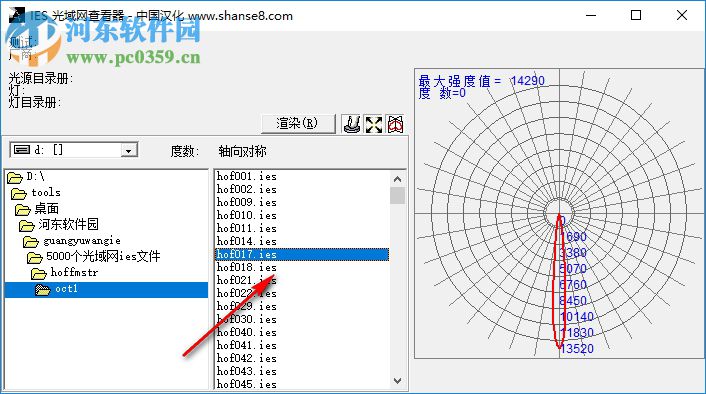Select file hof021.ies
Image resolution: width=706 pixels, height=394 pixels.
[x=247, y=281]
